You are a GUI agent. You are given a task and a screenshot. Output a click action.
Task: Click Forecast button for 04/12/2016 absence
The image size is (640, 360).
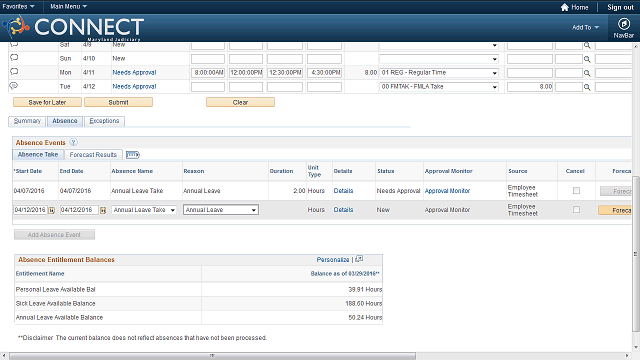[x=615, y=210]
